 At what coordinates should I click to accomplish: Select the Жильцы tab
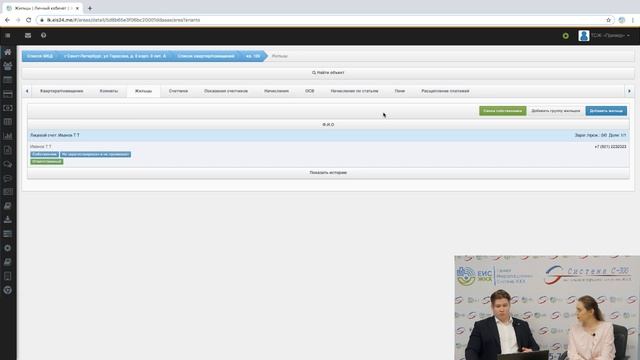pos(143,91)
